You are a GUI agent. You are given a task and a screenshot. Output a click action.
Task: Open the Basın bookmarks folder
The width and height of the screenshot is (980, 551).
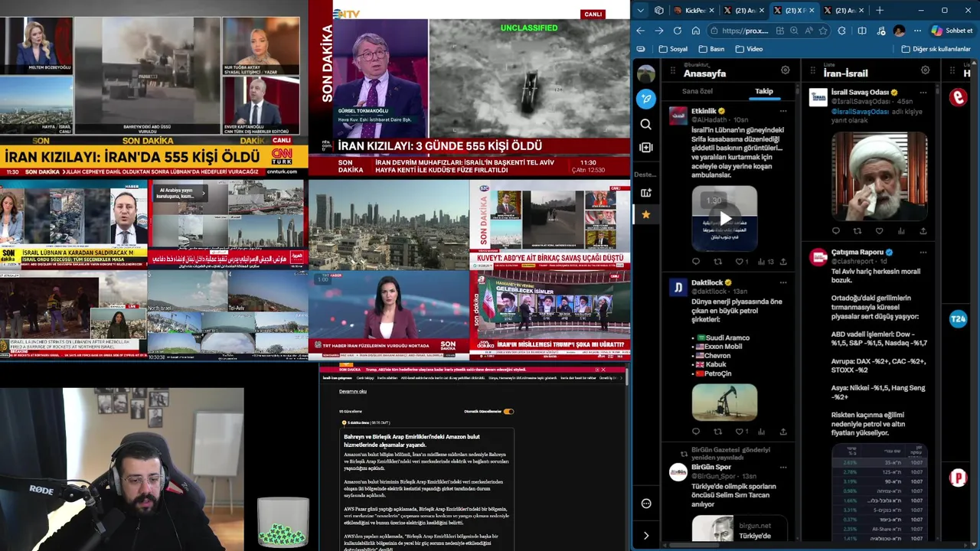[711, 49]
